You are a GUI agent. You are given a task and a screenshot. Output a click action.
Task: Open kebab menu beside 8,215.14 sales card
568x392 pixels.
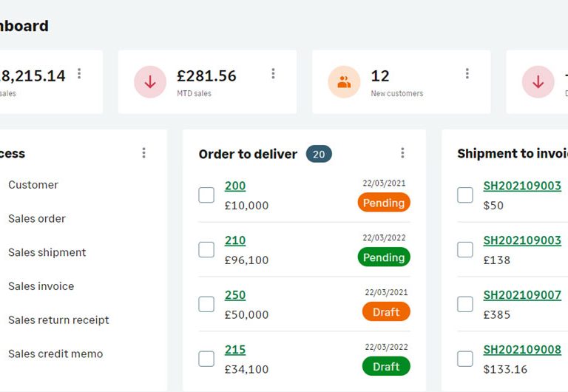pos(79,73)
